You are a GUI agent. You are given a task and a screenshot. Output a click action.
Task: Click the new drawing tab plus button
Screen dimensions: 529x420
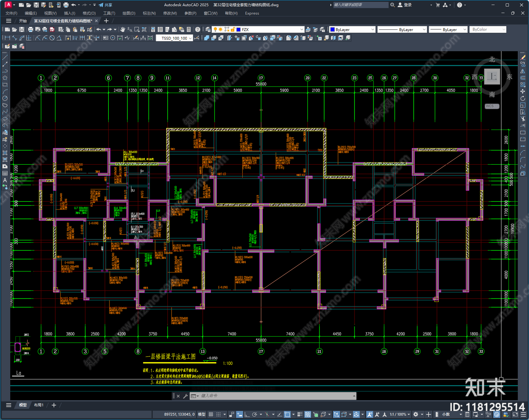(106, 21)
